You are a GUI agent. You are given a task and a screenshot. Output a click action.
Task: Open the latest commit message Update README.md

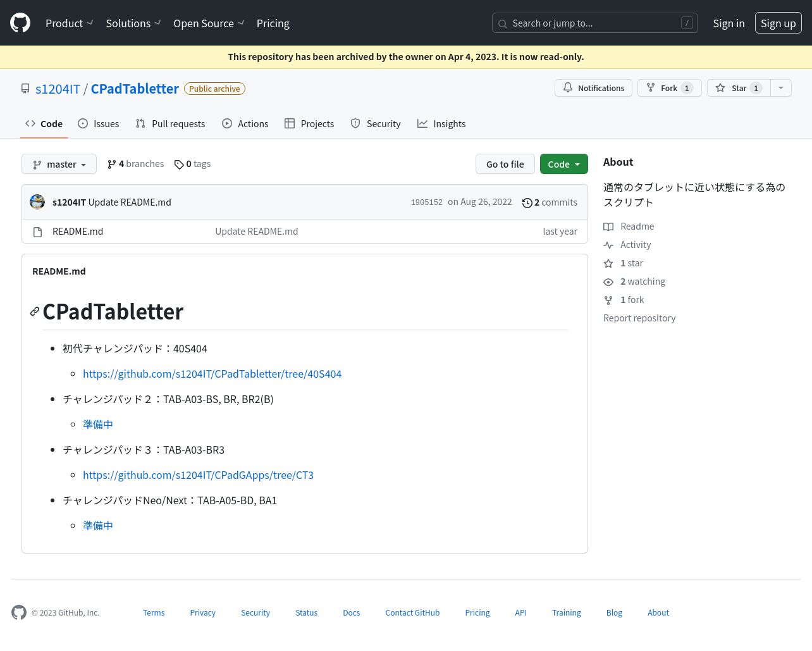tap(130, 202)
